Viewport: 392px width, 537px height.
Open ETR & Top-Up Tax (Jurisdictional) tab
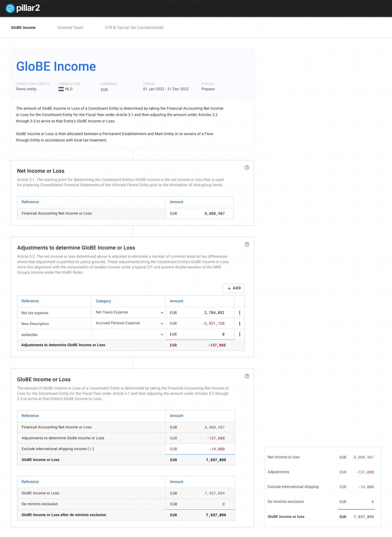[x=134, y=28]
